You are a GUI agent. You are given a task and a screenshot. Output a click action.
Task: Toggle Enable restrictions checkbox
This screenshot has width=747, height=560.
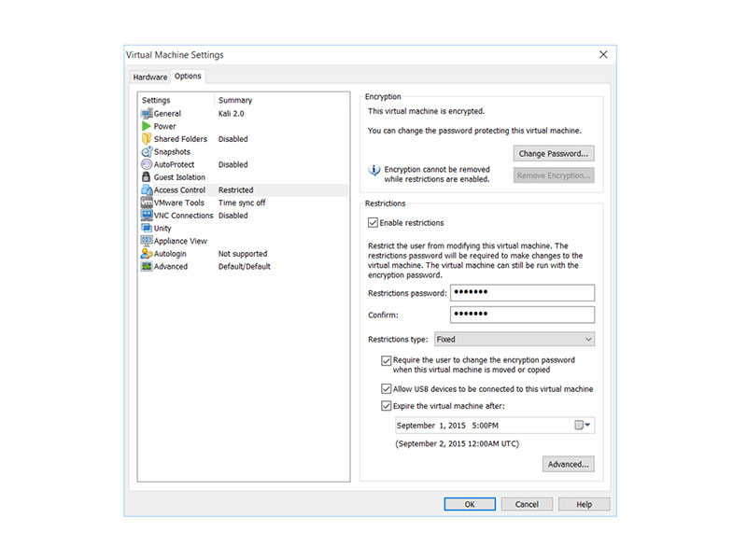coord(373,223)
